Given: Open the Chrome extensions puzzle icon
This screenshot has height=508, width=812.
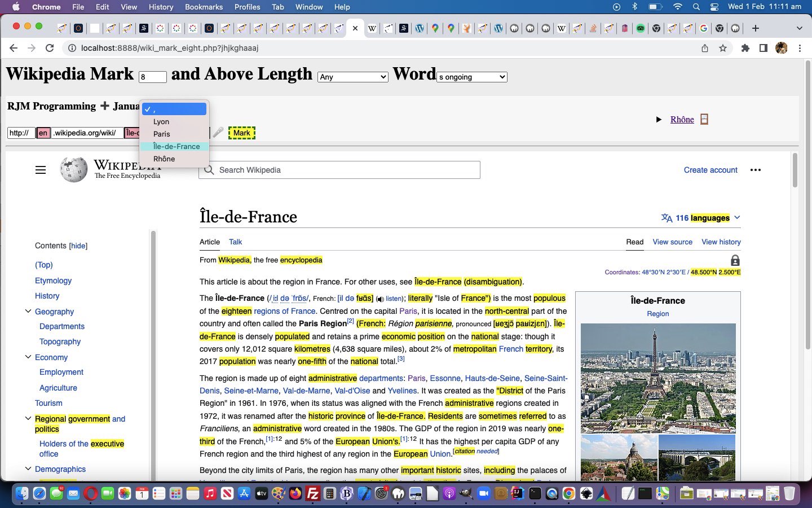Looking at the screenshot, I should point(745,48).
